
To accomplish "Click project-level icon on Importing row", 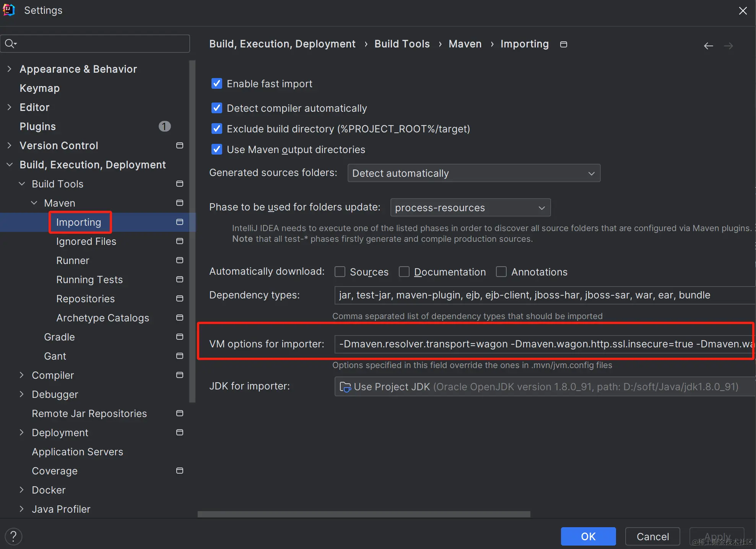I will pos(179,222).
